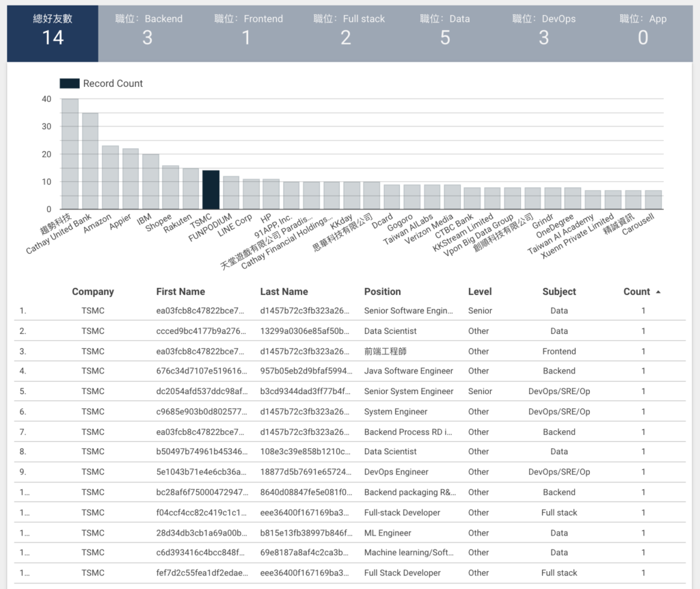Click first name 'b50497b74961b45346...' cell
This screenshot has height=589, width=700.
202,451
